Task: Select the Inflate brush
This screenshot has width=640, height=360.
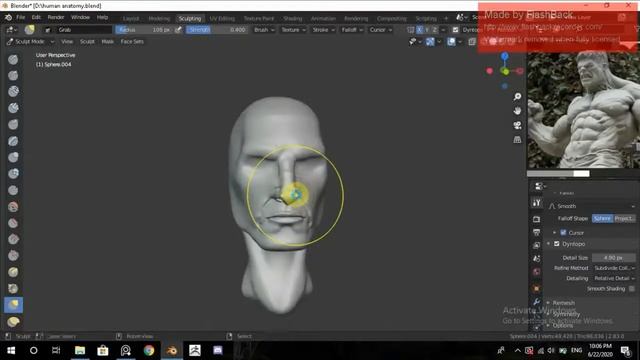Action: click(13, 158)
